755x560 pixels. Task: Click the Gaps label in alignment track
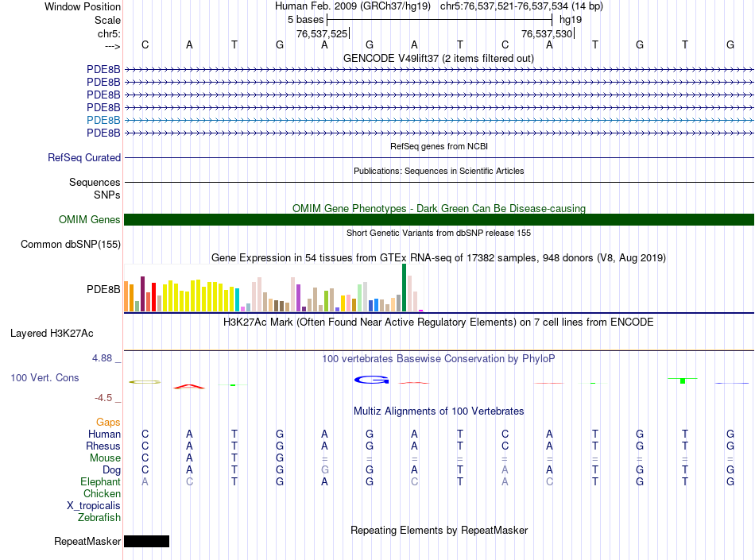point(109,423)
